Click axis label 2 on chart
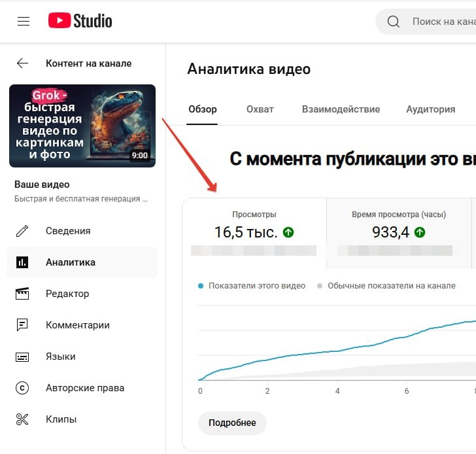476x454 pixels. 267,391
